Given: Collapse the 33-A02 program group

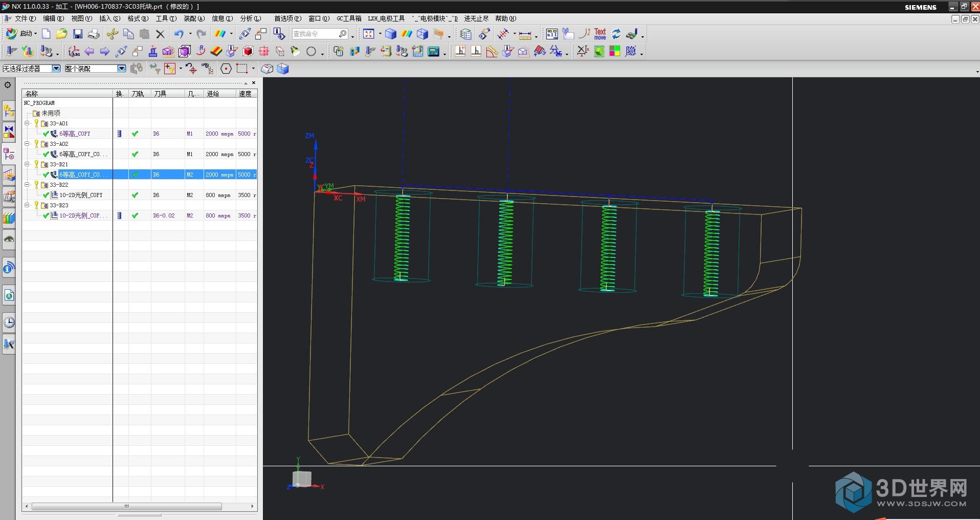Looking at the screenshot, I should pos(27,144).
